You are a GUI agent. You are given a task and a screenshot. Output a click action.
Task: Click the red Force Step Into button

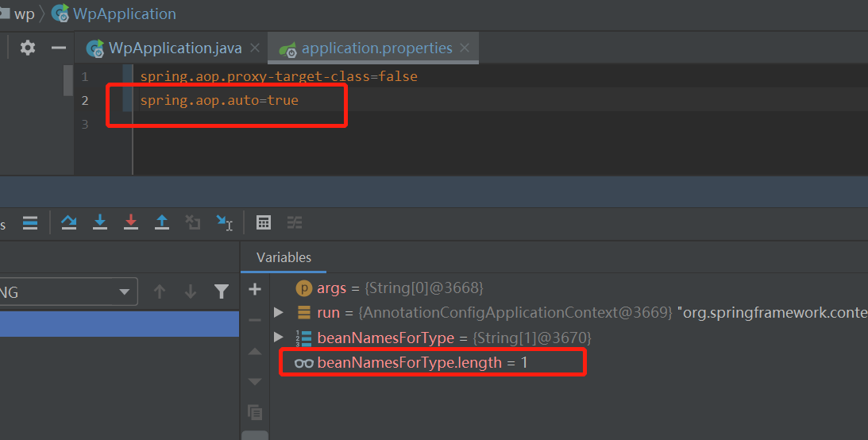point(131,222)
